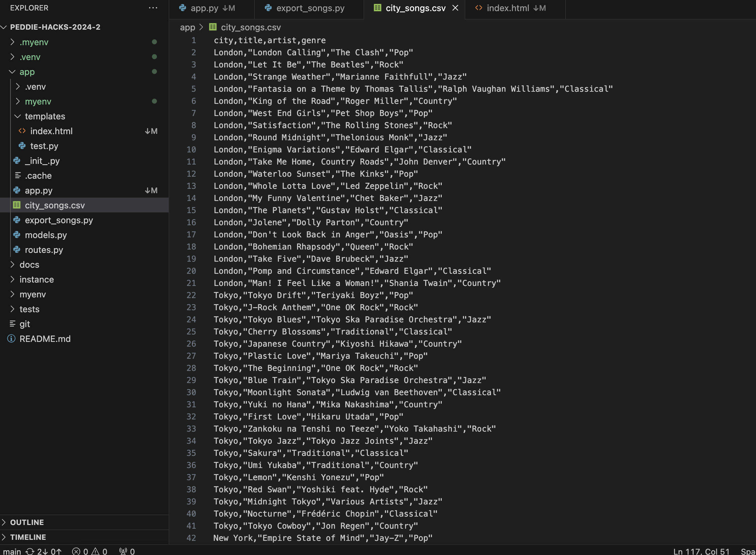
Task: Click the warnings triangle icon in status bar
Action: (x=95, y=551)
